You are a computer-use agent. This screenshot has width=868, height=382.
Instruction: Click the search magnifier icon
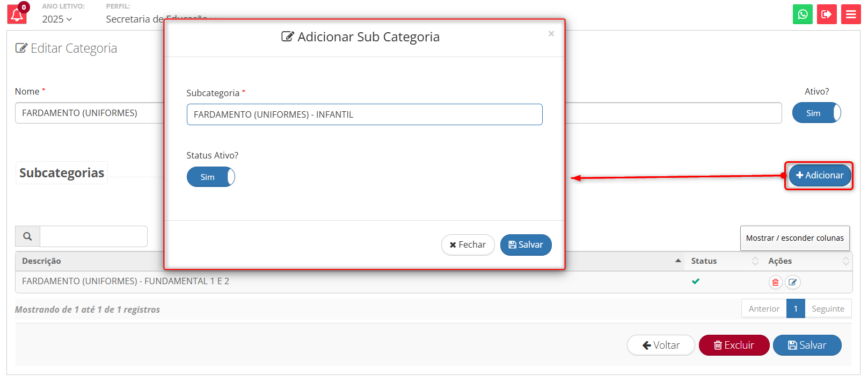click(x=27, y=236)
